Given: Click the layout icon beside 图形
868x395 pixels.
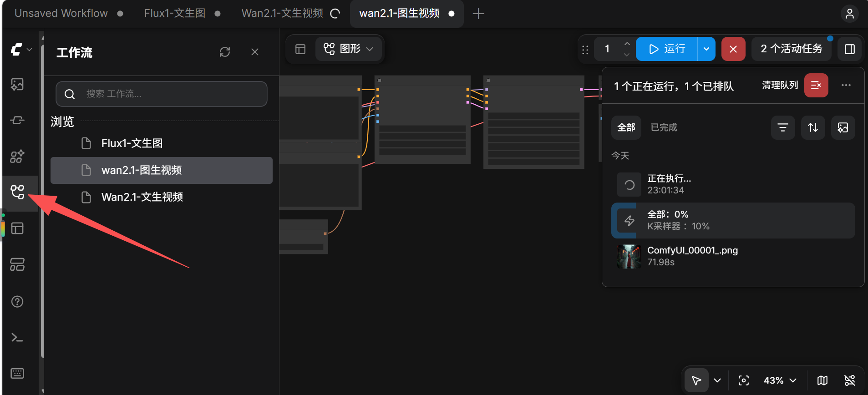Looking at the screenshot, I should 300,49.
